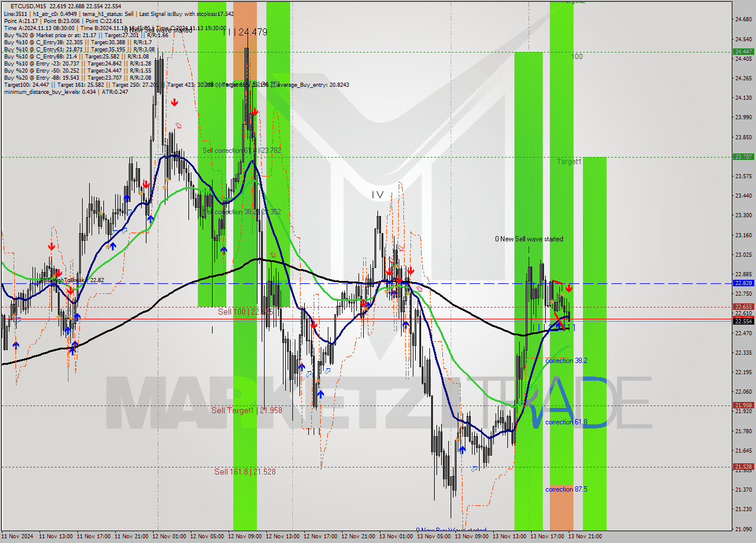Select the 'Sell 161.8 | 21.528' label
The image size is (756, 543).
click(245, 472)
